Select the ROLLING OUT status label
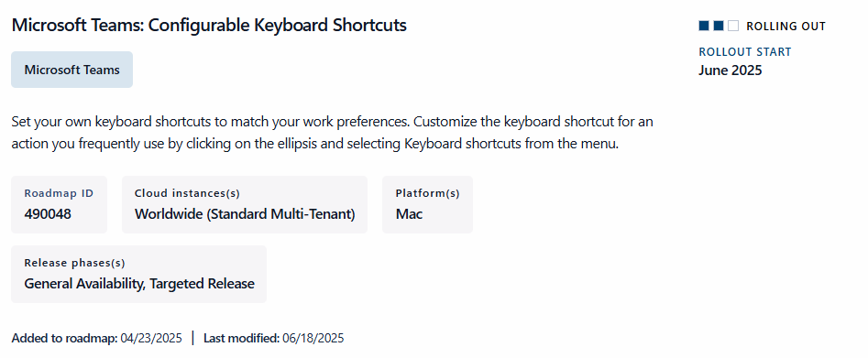The width and height of the screenshot is (868, 358). coord(786,26)
